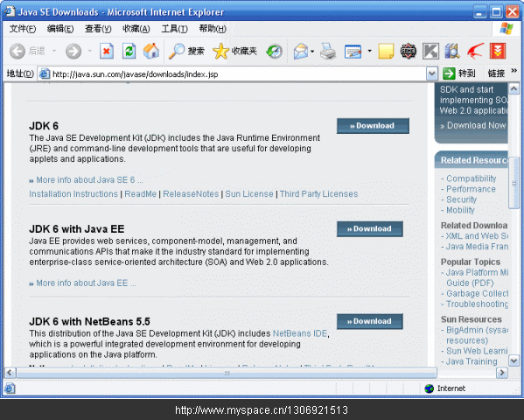Open the ReleaseNotes link
Viewport: 524px width, 420px height.
(191, 194)
